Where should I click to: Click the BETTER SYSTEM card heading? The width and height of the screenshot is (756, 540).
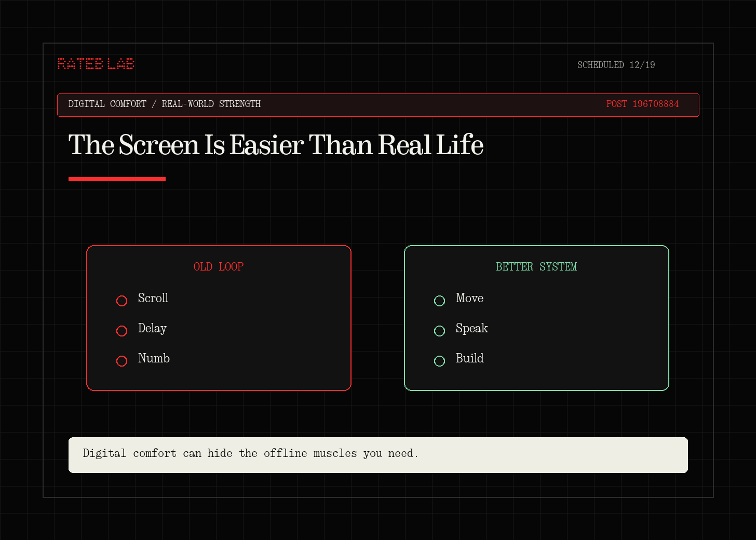(x=536, y=267)
